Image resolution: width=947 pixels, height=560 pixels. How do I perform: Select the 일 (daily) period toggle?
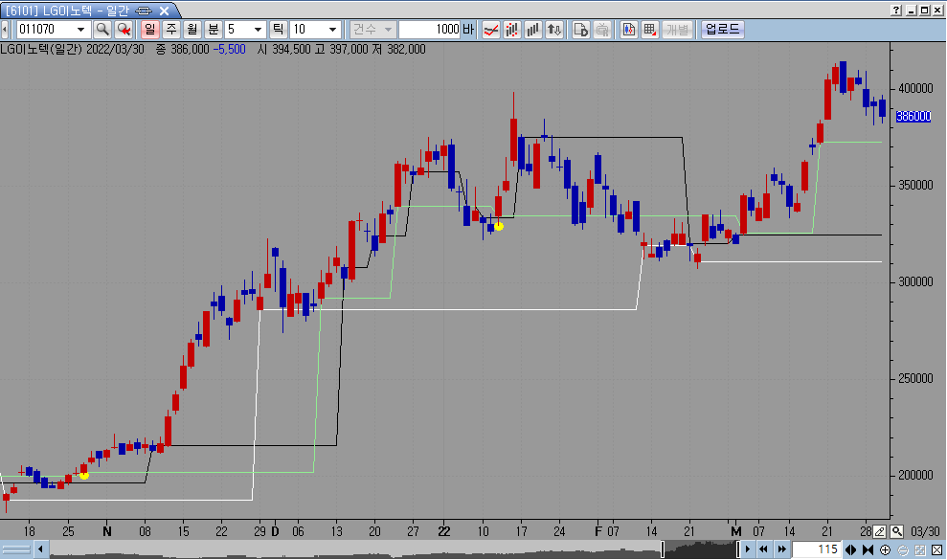point(150,29)
